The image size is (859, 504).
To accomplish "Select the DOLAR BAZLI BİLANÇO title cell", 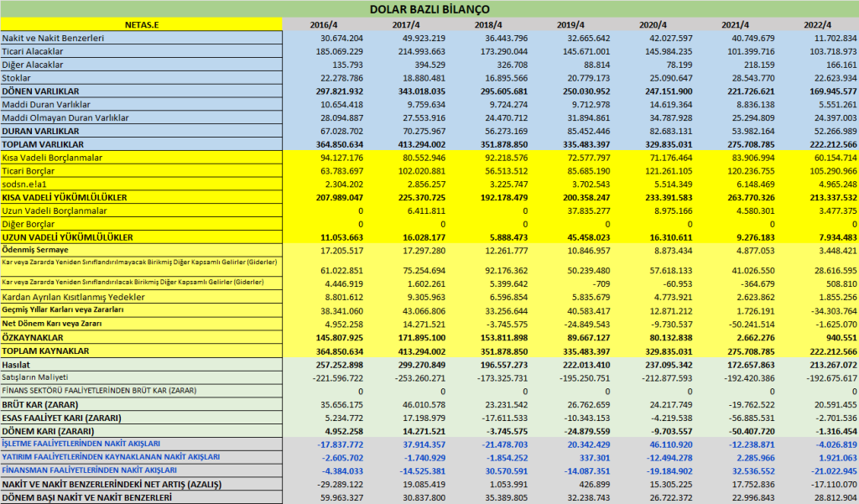I will pos(429,8).
